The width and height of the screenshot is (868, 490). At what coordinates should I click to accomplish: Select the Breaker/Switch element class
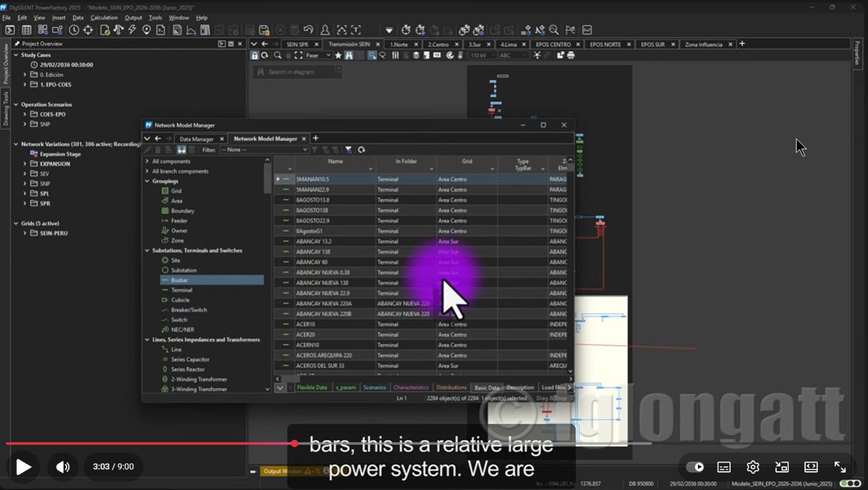[188, 310]
